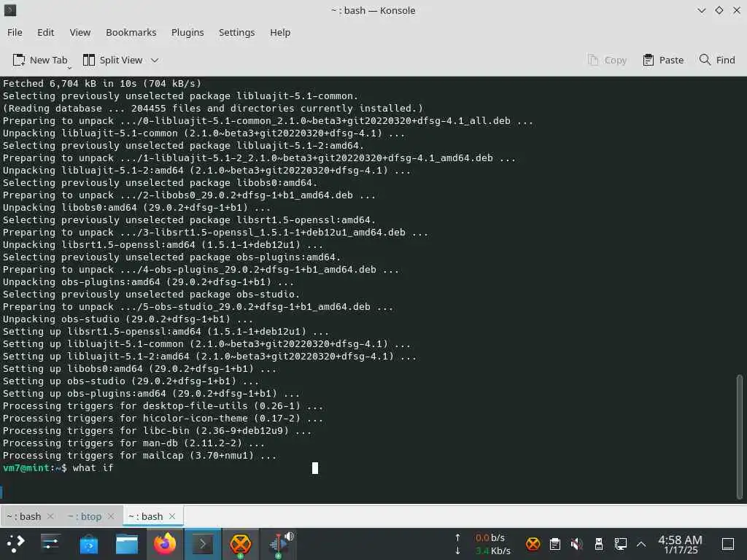The image size is (747, 560).
Task: Click the Copy toolbar button
Action: [x=607, y=60]
